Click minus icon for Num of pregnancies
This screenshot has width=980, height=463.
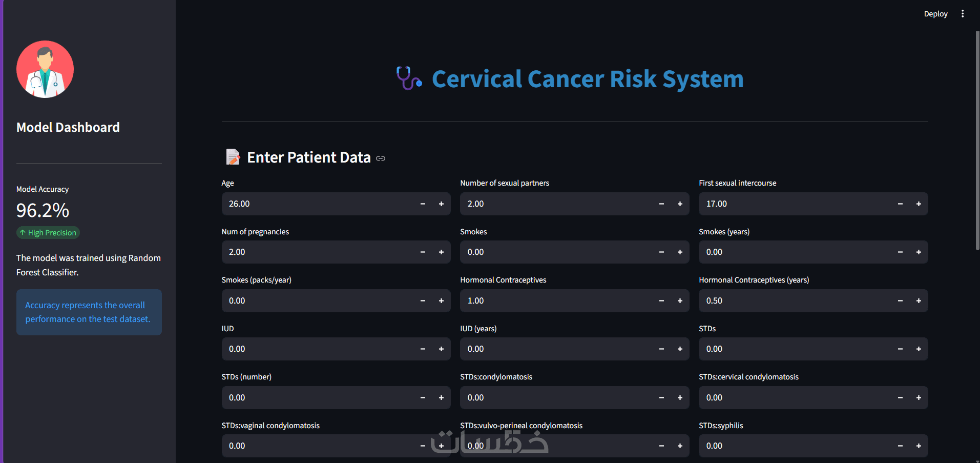(423, 252)
